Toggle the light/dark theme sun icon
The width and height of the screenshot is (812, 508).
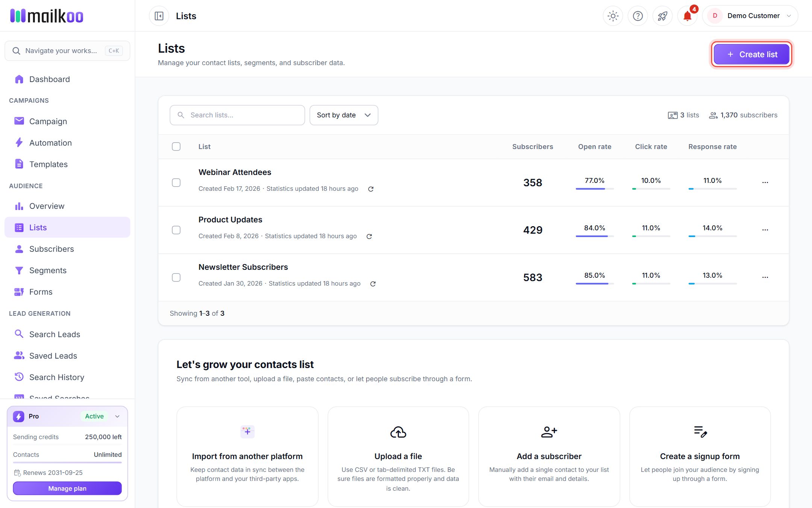coord(613,16)
